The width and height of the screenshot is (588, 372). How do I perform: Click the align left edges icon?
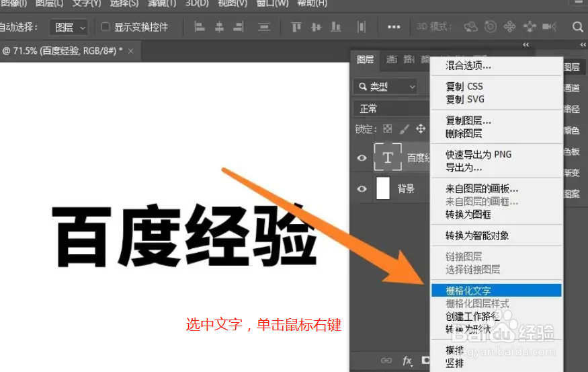[x=200, y=27]
